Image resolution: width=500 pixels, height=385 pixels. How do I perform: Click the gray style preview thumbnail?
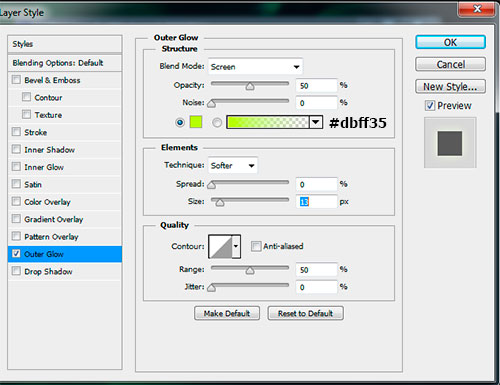(x=450, y=143)
